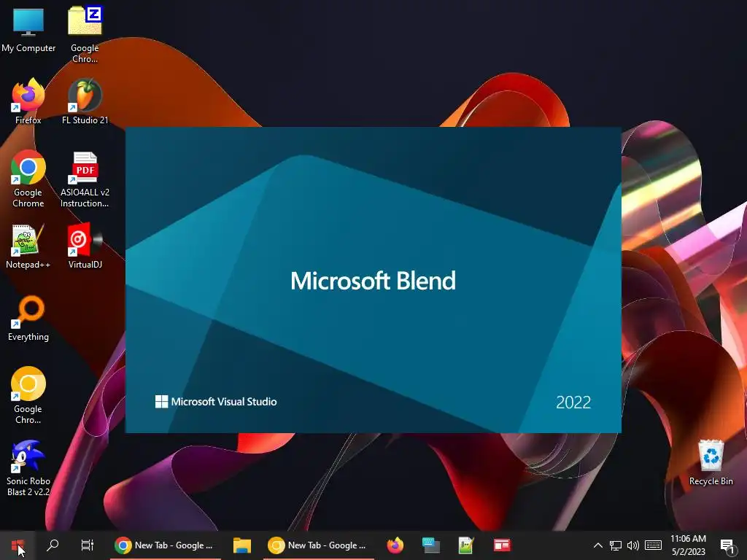Screen dimensions: 747x560
Task: Open File Explorer from the taskbar
Action: 242,545
